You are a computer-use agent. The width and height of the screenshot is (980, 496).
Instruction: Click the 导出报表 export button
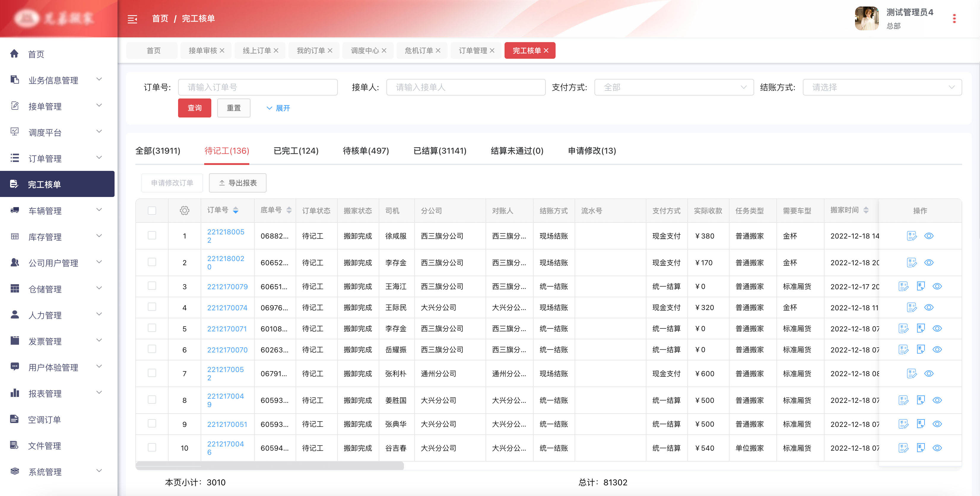click(x=237, y=183)
